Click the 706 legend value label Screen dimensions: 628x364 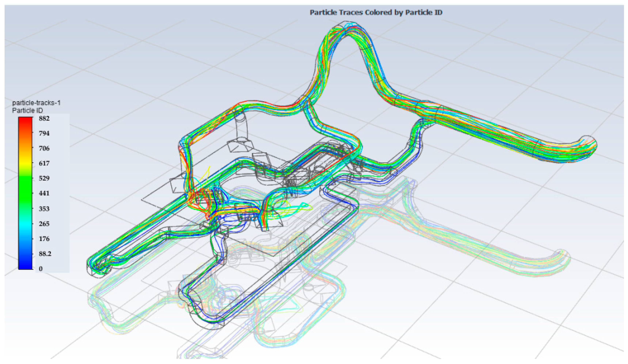pyautogui.click(x=44, y=148)
